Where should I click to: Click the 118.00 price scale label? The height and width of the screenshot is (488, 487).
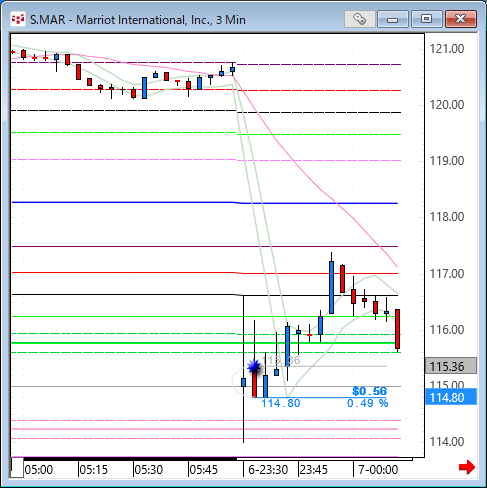pos(447,217)
